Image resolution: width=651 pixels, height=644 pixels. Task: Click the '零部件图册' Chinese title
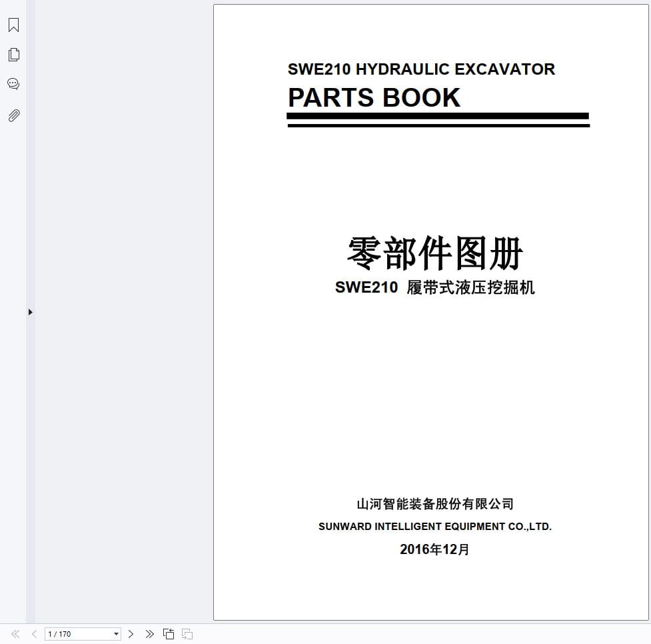click(x=434, y=253)
